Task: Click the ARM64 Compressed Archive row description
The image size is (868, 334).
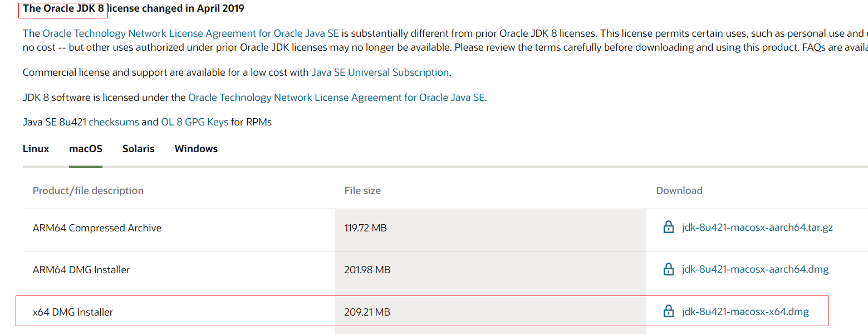Action: click(97, 228)
